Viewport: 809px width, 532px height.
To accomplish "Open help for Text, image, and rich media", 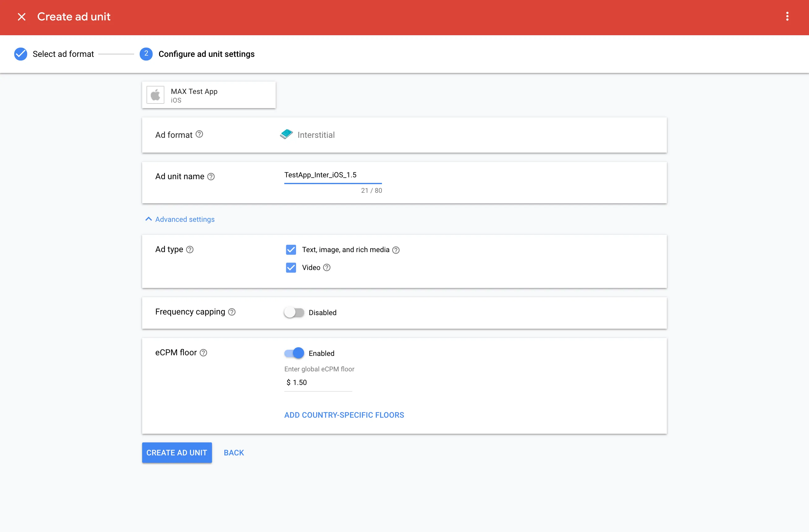I will pos(396,250).
